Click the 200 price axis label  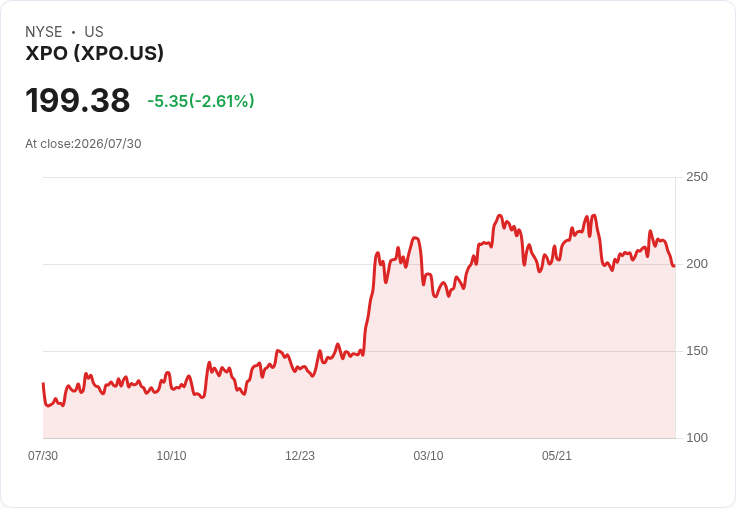tap(697, 264)
